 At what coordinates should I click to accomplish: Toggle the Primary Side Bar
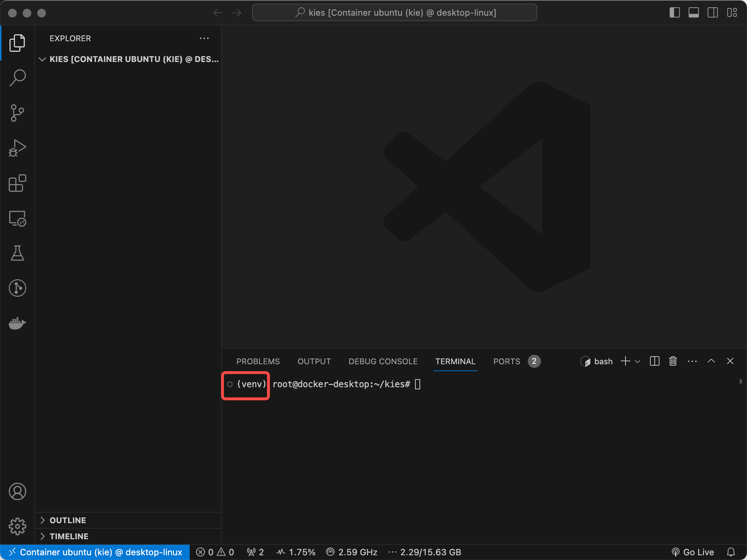[675, 12]
